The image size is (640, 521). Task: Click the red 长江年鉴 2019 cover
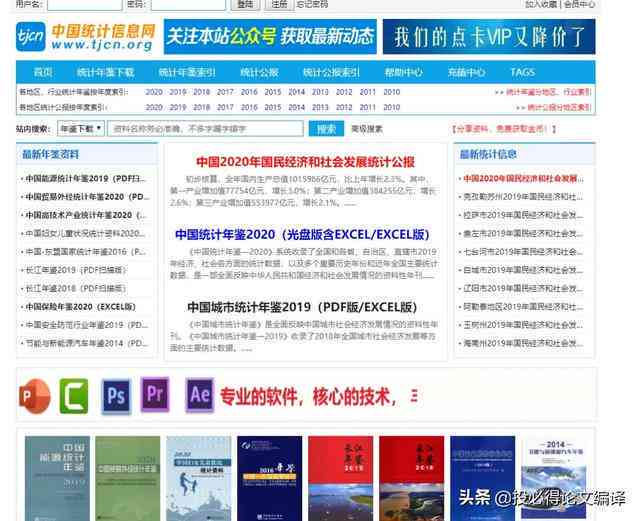point(341,478)
